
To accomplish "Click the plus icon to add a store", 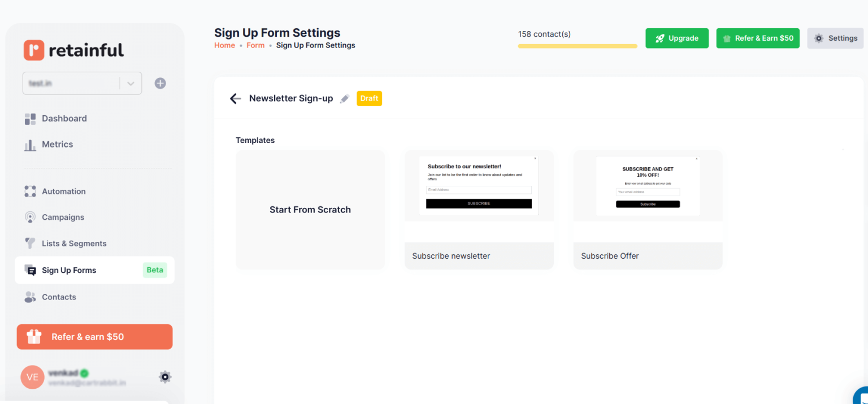I will pos(160,83).
